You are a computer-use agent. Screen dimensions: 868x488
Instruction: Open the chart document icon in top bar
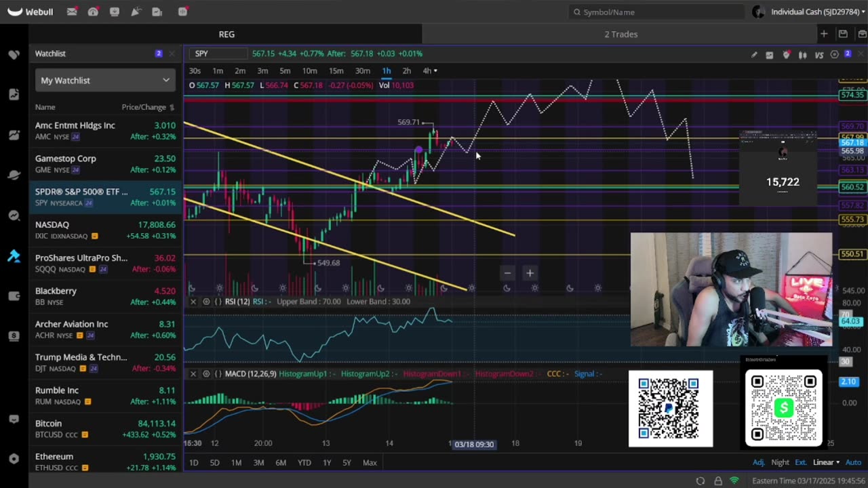tap(157, 12)
